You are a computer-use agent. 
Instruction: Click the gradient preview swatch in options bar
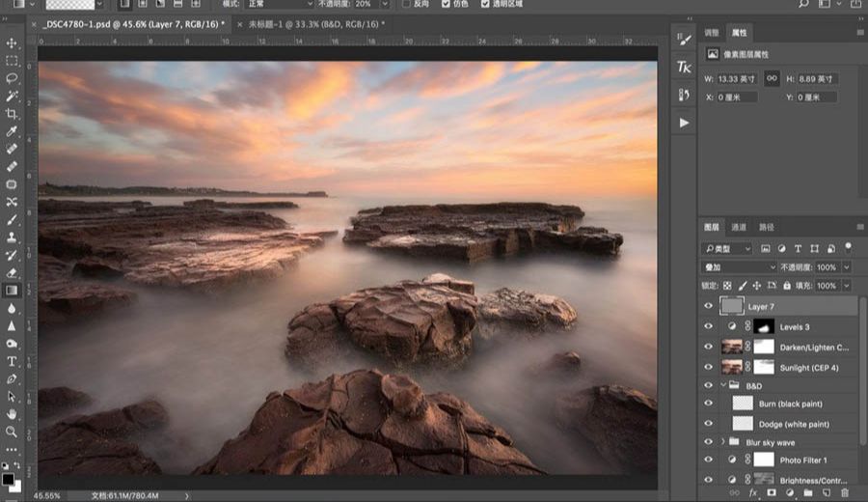click(x=69, y=5)
